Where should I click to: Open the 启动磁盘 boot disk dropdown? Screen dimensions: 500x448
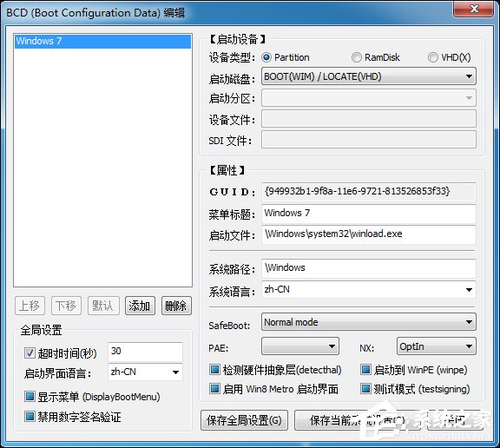point(369,76)
